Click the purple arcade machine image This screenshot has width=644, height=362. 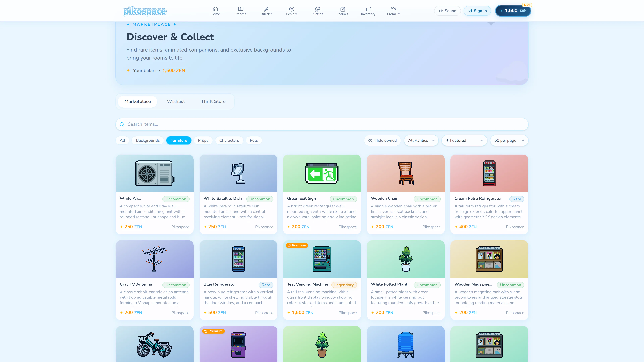(238, 345)
